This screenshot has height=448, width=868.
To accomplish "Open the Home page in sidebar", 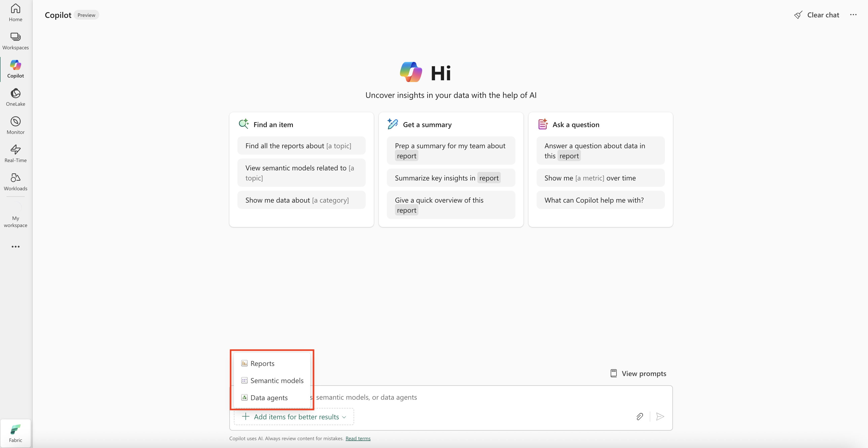I will [x=16, y=12].
